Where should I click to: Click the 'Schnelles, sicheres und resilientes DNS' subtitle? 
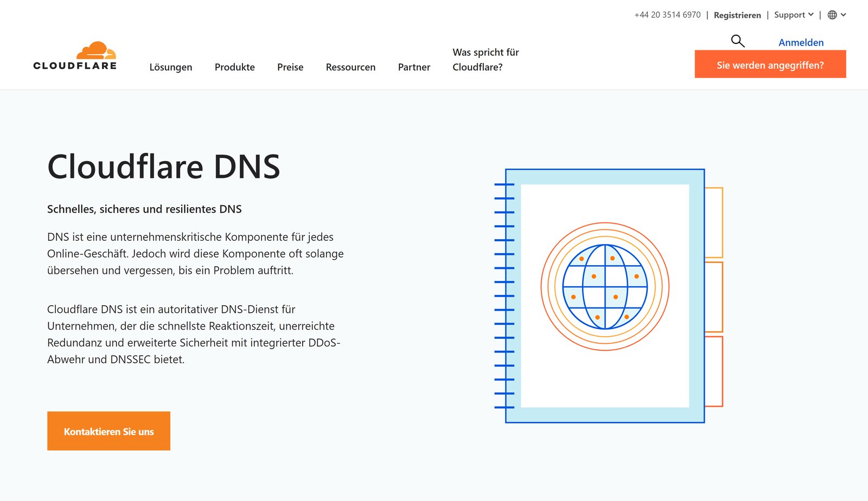tap(144, 209)
